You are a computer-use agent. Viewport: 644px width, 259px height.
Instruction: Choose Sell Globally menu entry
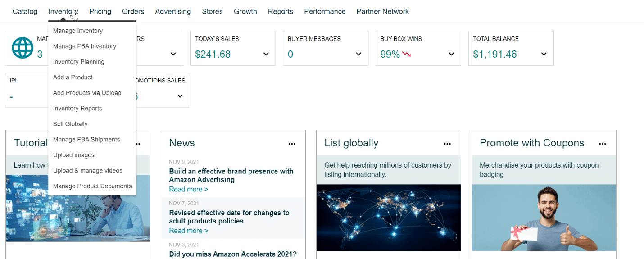(x=70, y=124)
